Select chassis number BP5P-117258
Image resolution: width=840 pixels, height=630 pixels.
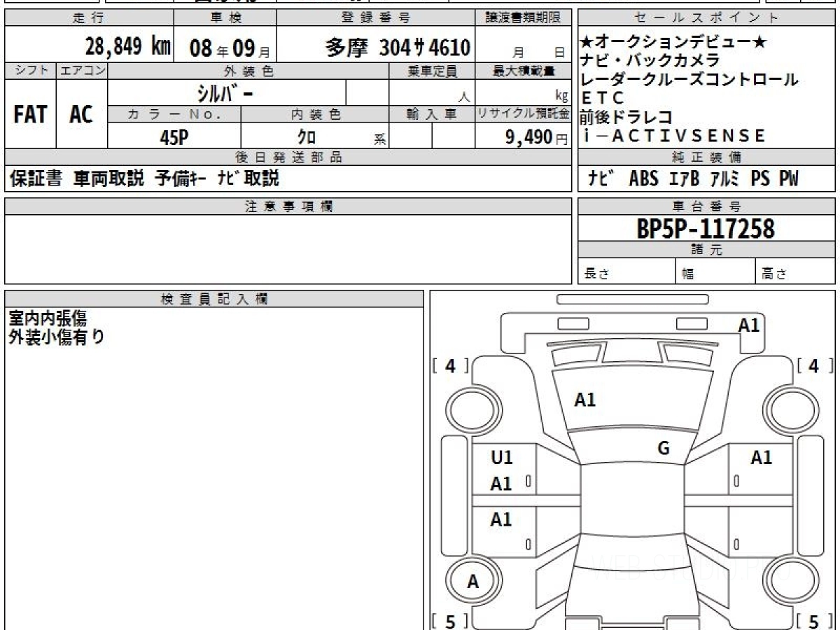(706, 229)
